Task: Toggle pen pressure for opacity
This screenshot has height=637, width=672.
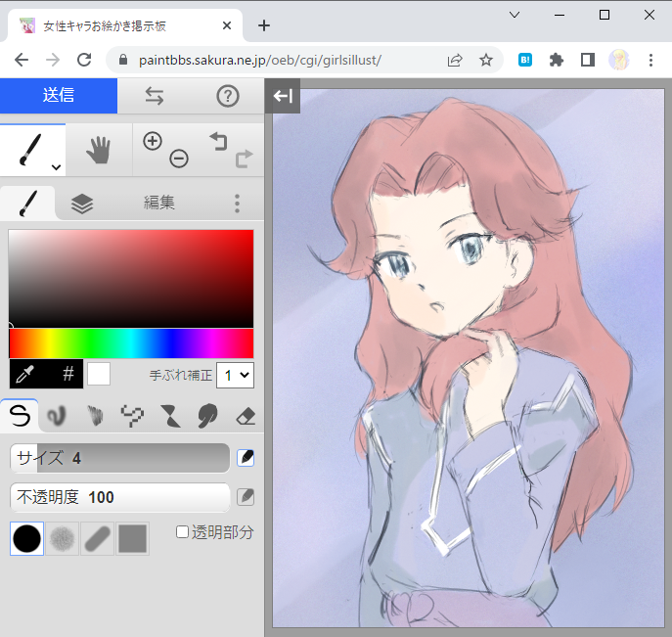Action: tap(246, 497)
